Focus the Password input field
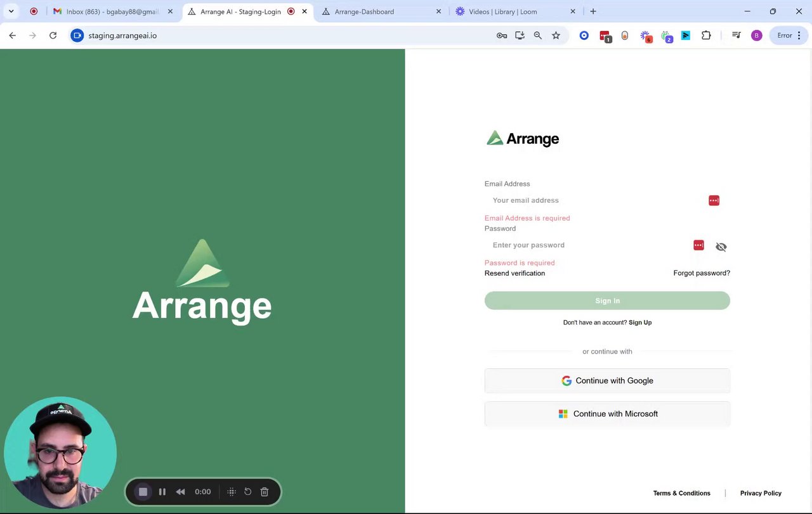Viewport: 812px width, 514px height. click(x=607, y=245)
